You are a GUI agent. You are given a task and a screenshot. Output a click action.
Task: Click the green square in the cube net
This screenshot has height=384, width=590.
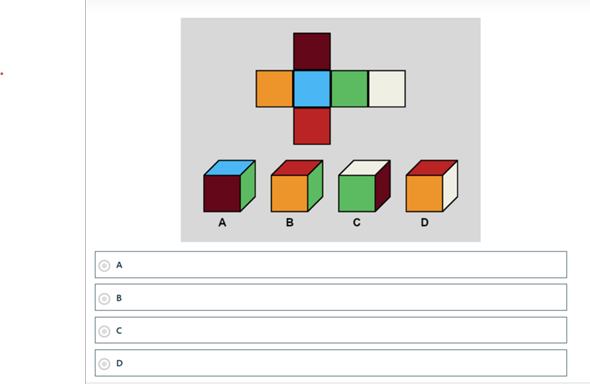pos(349,89)
